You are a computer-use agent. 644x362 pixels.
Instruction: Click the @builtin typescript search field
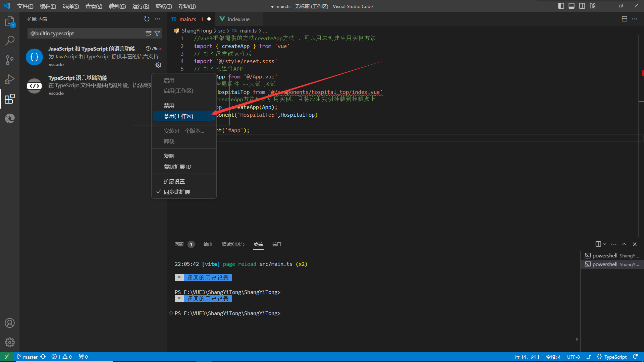86,34
